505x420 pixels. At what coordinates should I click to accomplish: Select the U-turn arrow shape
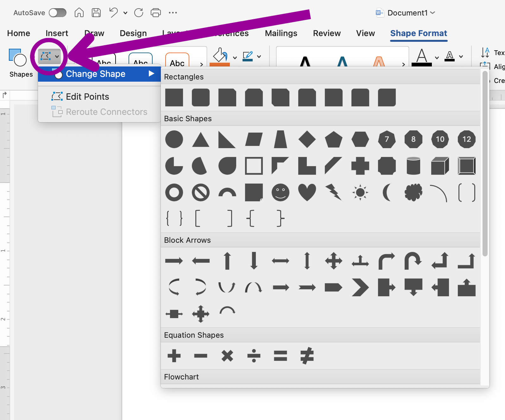413,261
